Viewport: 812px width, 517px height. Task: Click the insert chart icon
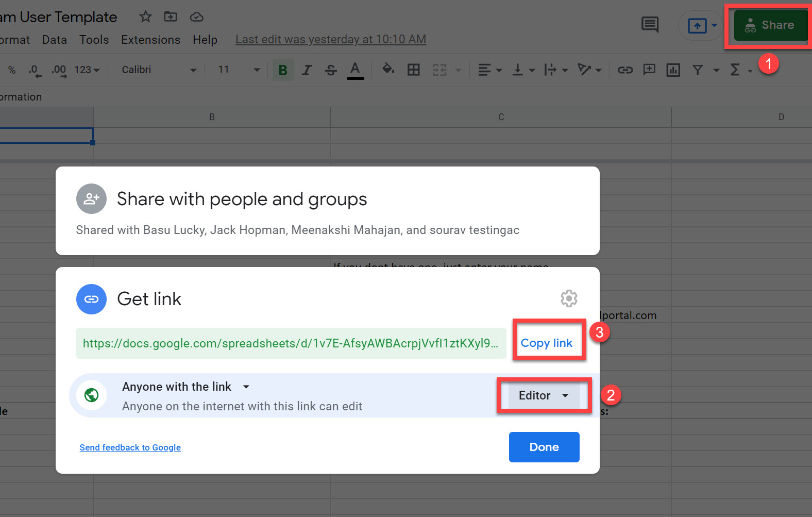(673, 70)
